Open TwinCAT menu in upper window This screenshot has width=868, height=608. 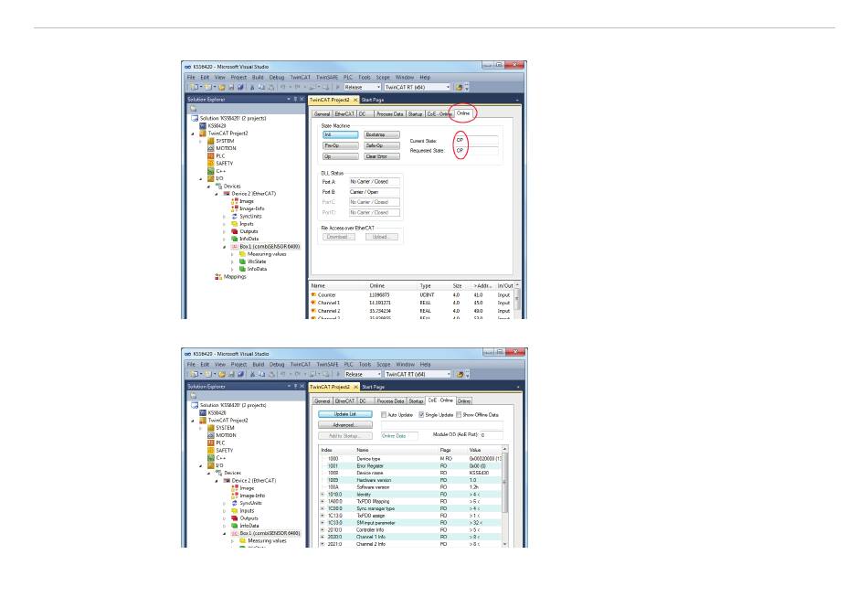tap(301, 78)
